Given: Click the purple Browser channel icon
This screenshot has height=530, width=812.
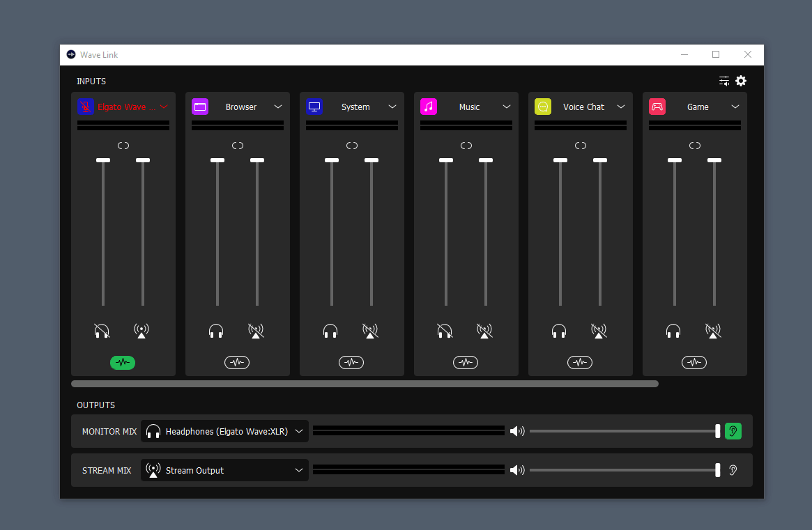Looking at the screenshot, I should point(200,107).
